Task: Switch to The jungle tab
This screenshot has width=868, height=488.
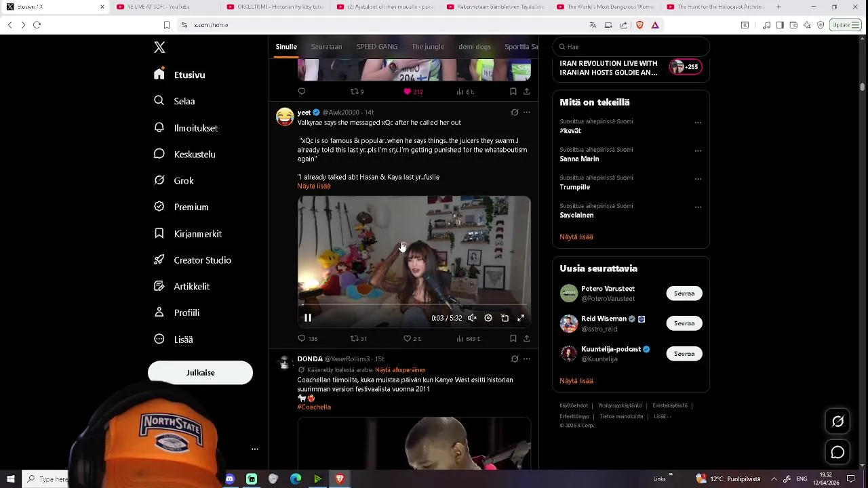Action: tap(428, 47)
